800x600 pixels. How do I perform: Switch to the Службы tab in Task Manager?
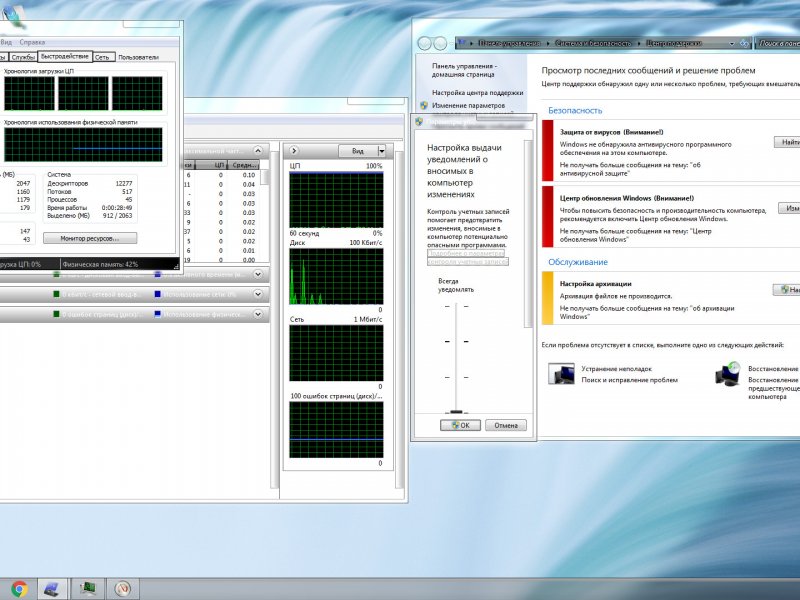point(22,57)
